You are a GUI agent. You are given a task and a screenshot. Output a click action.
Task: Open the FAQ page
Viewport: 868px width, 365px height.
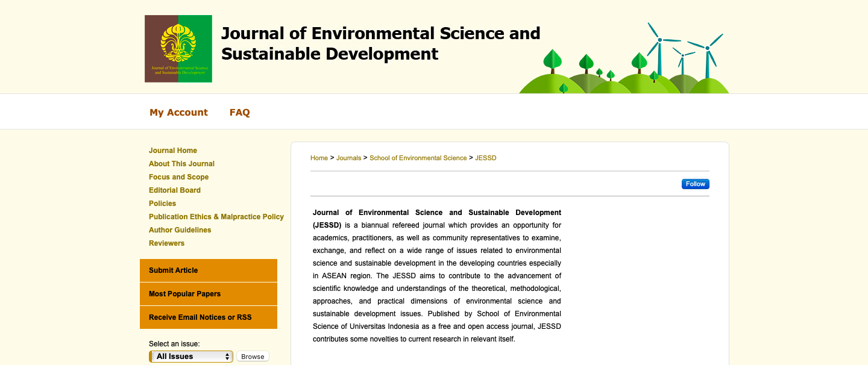coord(239,112)
